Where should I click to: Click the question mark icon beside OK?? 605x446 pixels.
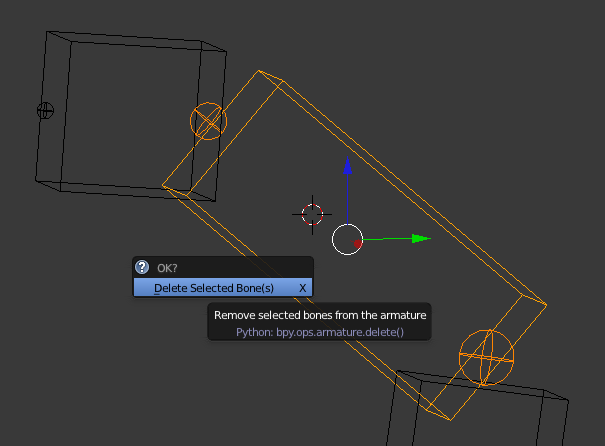pyautogui.click(x=142, y=267)
